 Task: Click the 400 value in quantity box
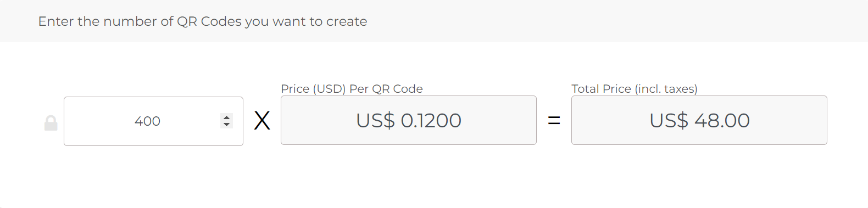click(147, 121)
